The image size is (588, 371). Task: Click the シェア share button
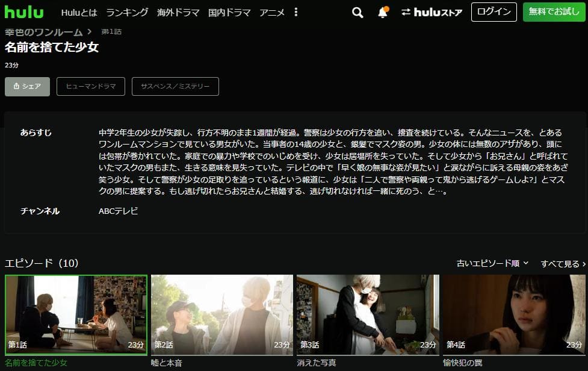pos(27,87)
